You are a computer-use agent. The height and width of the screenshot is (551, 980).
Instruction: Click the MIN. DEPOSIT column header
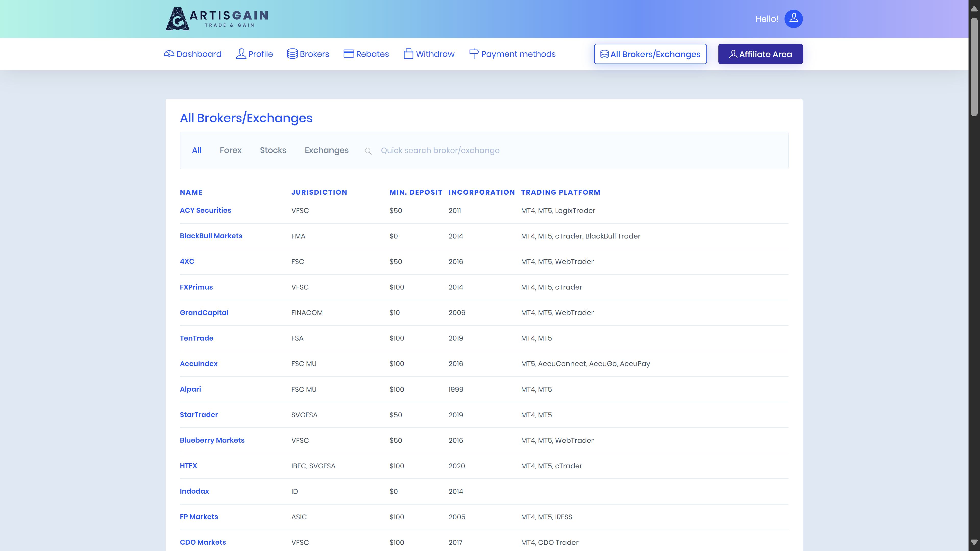pos(416,192)
